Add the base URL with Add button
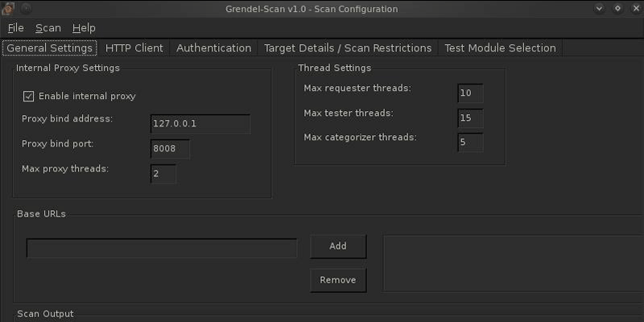The height and width of the screenshot is (322, 644). [x=338, y=246]
